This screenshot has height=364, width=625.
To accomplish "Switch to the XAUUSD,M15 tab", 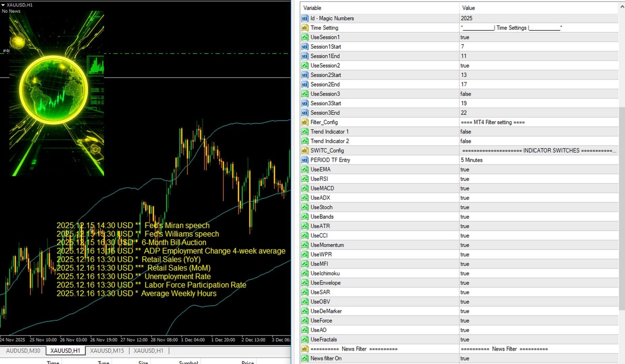I will 106,351.
